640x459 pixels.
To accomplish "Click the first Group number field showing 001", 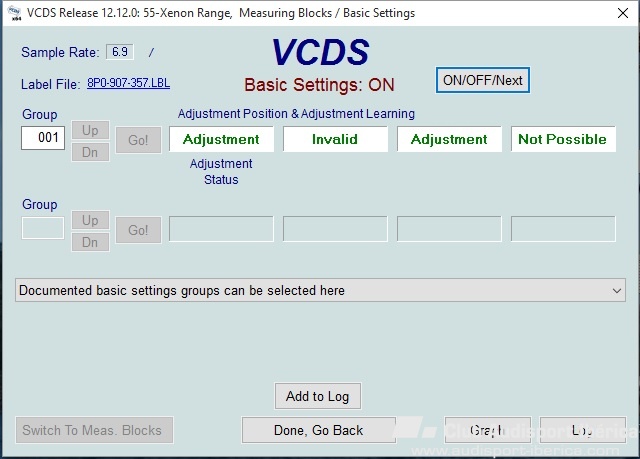I will point(43,138).
